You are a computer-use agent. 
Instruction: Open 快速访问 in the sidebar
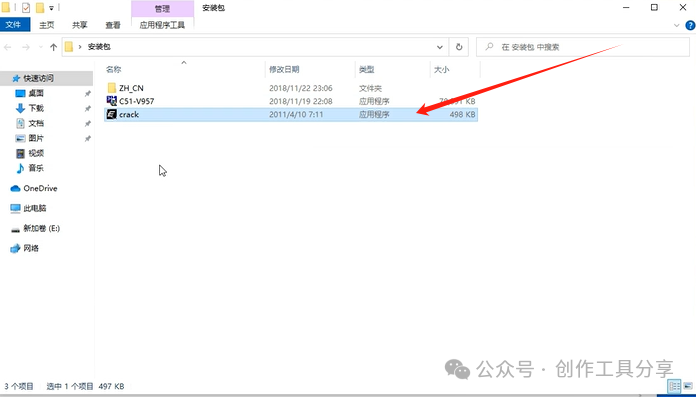click(x=38, y=79)
